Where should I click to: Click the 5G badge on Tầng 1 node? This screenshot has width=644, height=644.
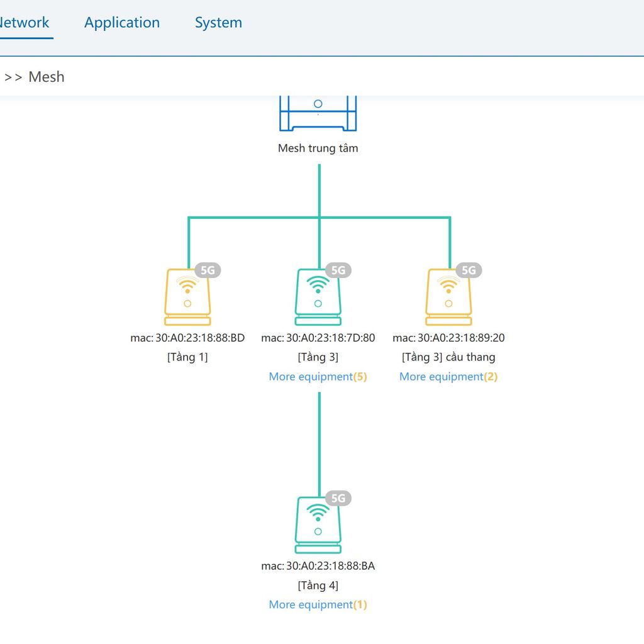tap(208, 270)
